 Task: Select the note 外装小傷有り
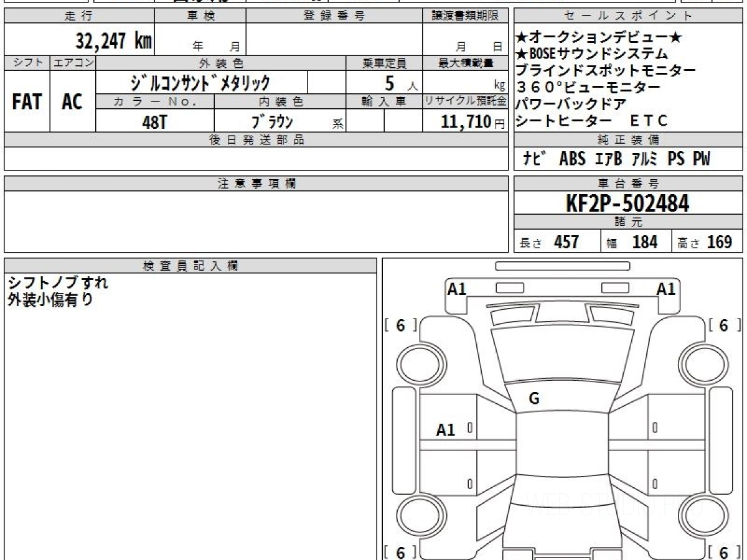click(50, 299)
